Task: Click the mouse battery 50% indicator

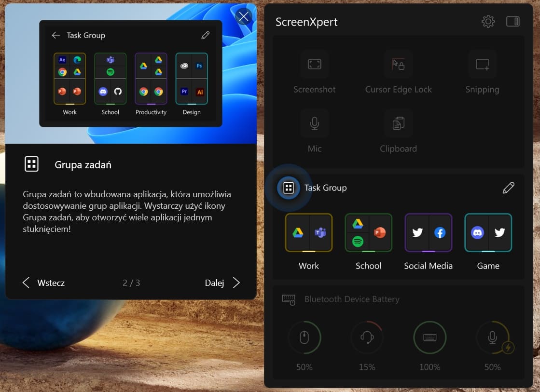Action: click(305, 338)
